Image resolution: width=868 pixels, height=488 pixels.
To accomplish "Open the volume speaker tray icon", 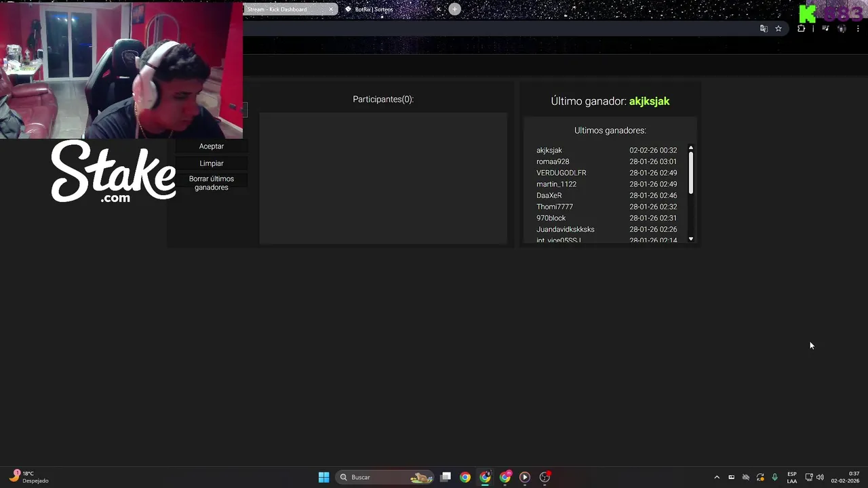I will (820, 477).
